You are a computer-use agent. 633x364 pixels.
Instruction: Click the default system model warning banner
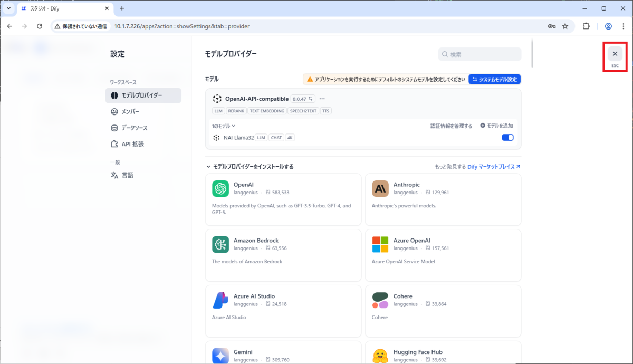pyautogui.click(x=385, y=79)
